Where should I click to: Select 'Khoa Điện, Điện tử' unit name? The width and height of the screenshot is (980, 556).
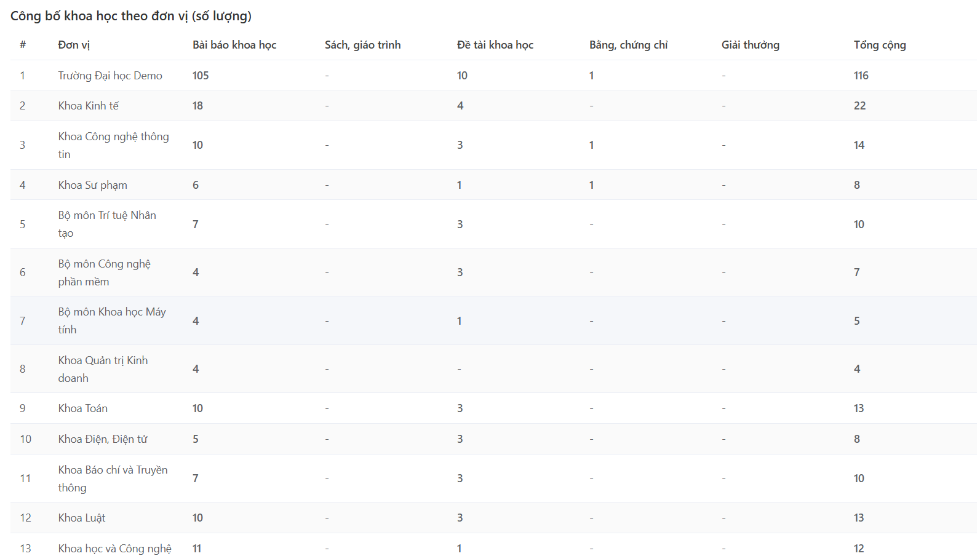[x=103, y=439]
